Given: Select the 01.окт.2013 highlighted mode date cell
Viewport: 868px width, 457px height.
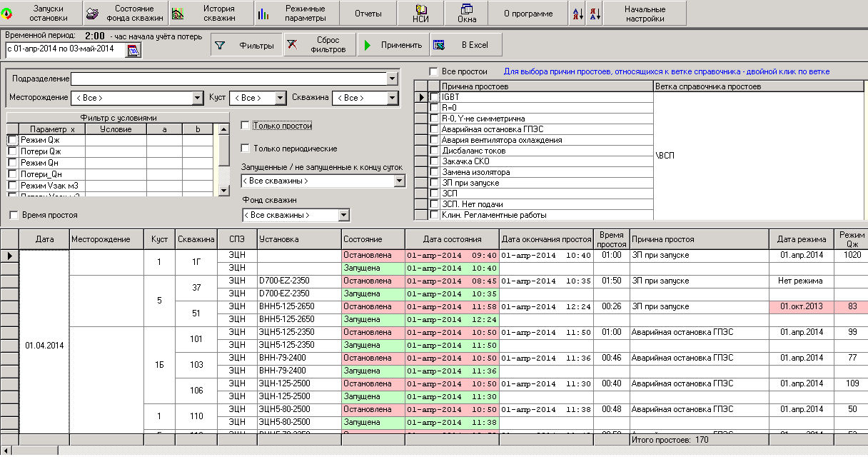Looking at the screenshot, I should 801,306.
